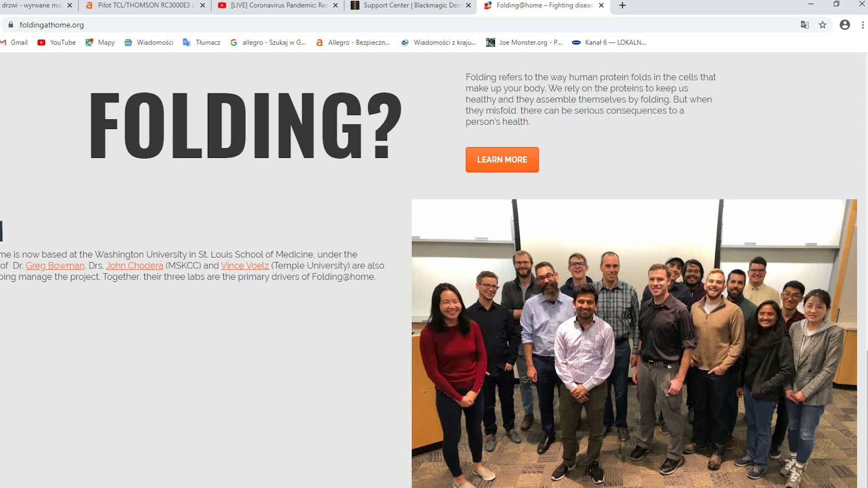Open the Gmail bookmark
Image resolution: width=868 pixels, height=488 pixels.
(14, 42)
